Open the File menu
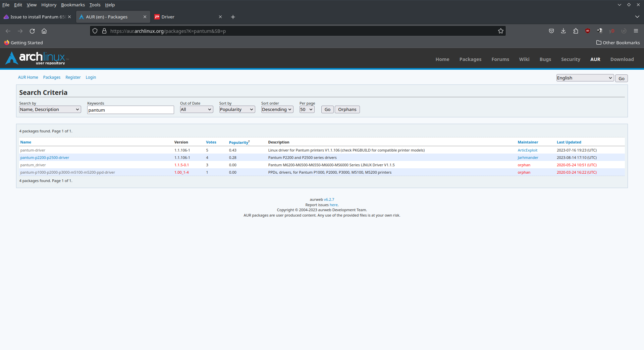Screen dimensions: 644x350 click(6, 5)
